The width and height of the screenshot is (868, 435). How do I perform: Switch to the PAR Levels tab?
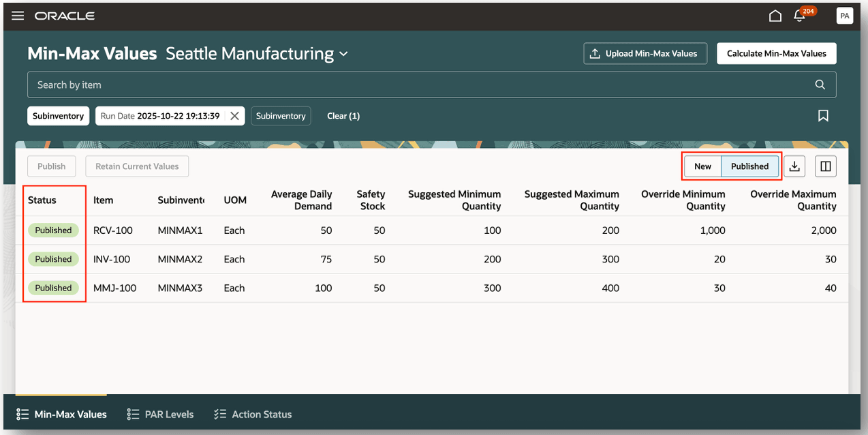[160, 414]
